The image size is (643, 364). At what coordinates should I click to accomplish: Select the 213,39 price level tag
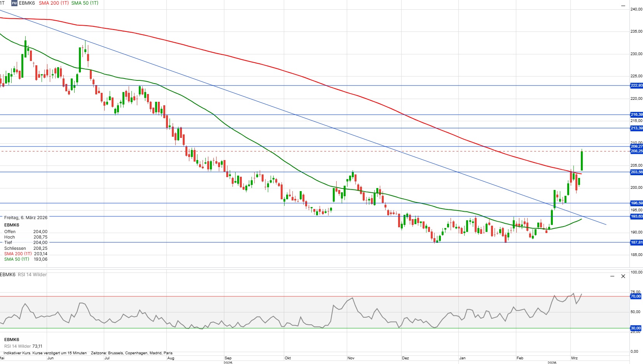point(636,128)
